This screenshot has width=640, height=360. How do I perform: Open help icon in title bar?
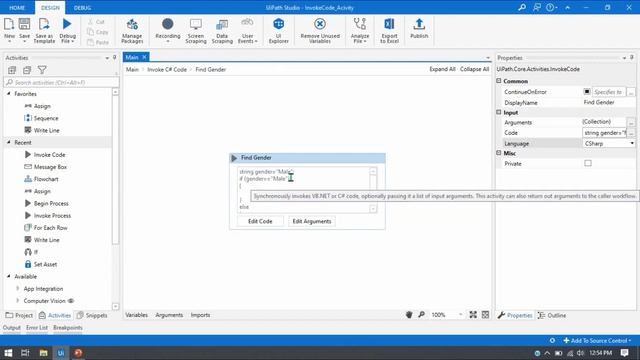point(550,7)
